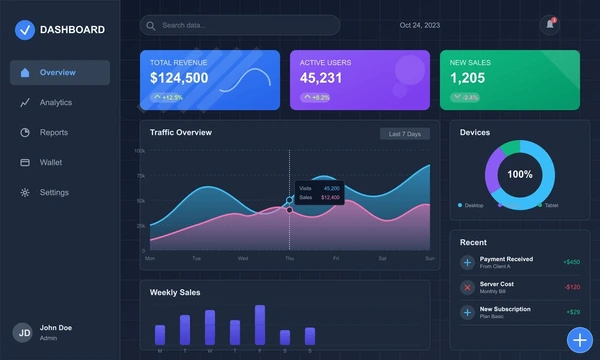Screen dimensions: 600x360
Task: Click the Total Revenue card
Action: click(210, 80)
